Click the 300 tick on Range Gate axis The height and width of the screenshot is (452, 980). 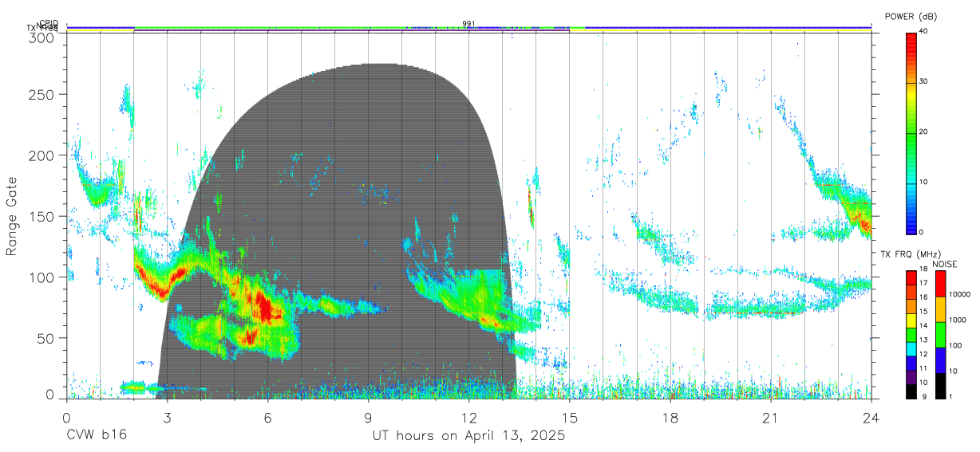point(42,37)
